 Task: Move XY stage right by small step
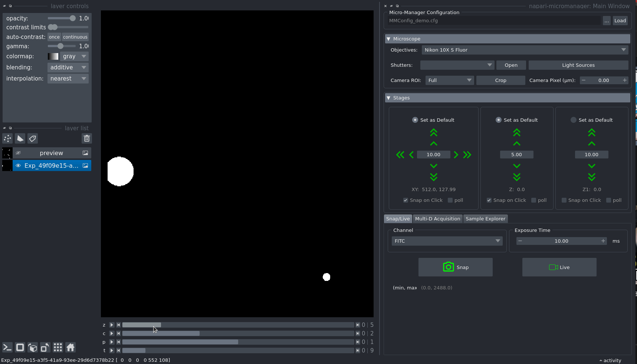click(456, 155)
